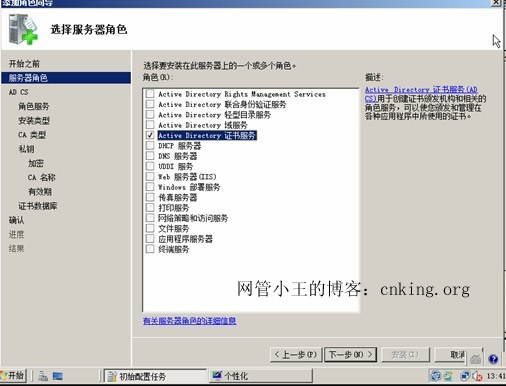Select 私钥 step in sidebar
The width and height of the screenshot is (506, 386).
coord(26,149)
